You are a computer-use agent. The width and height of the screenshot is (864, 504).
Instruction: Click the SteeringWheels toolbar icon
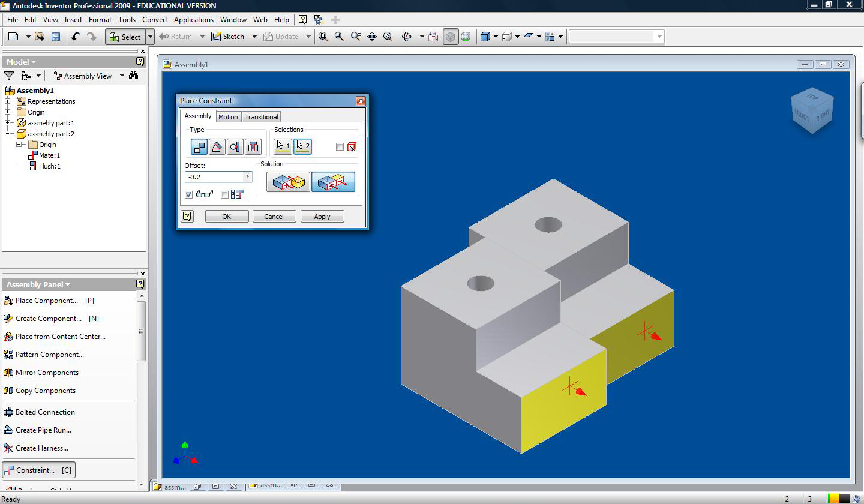(x=466, y=37)
